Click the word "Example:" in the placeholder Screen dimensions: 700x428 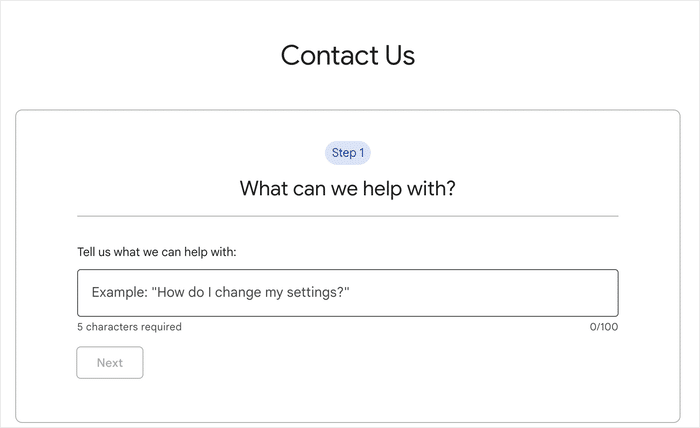119,292
